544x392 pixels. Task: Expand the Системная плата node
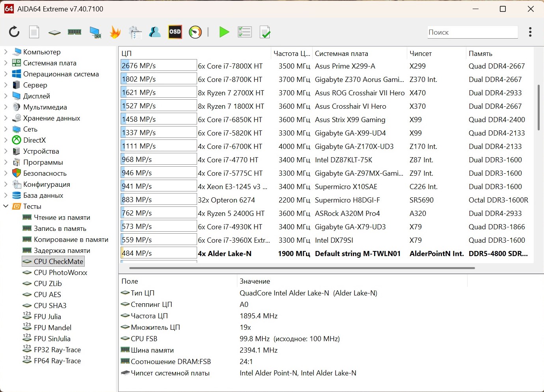pyautogui.click(x=6, y=63)
